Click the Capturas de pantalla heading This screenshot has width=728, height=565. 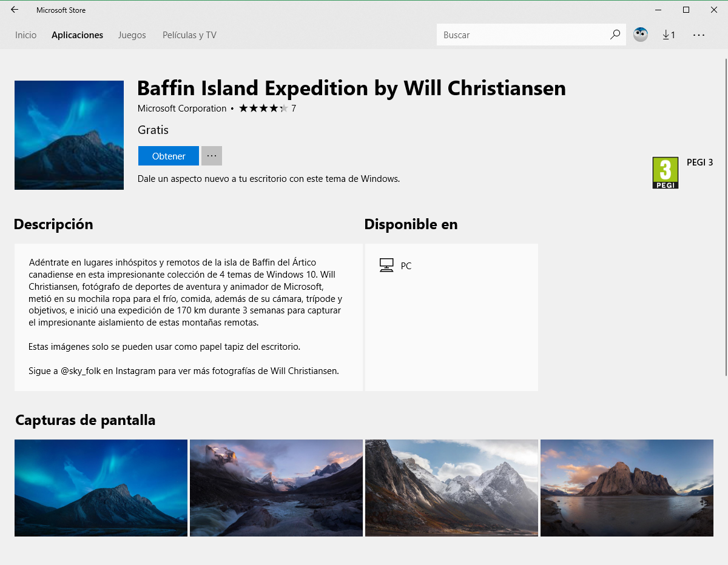(x=85, y=420)
